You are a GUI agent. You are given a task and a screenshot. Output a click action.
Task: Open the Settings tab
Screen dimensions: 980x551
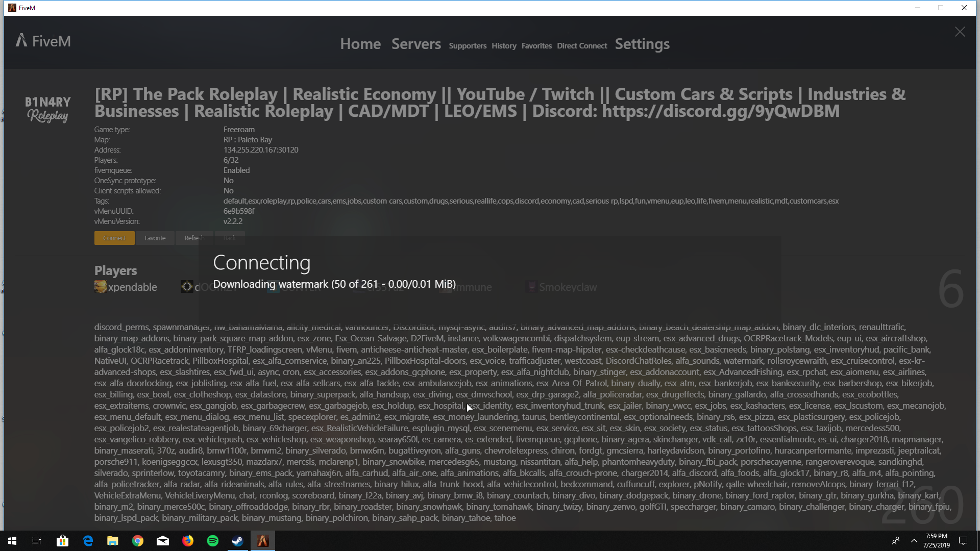tap(642, 44)
